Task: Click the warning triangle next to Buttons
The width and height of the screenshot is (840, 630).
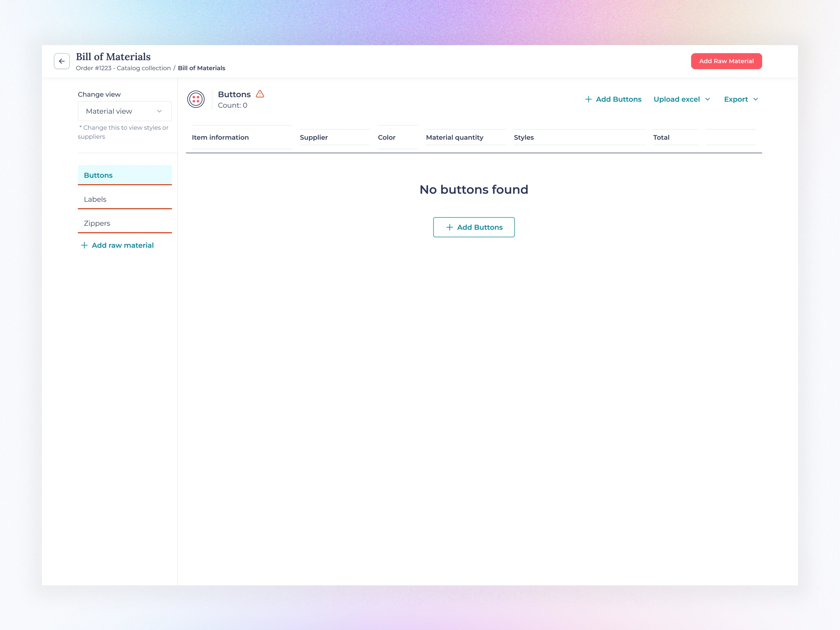Action: click(x=260, y=94)
